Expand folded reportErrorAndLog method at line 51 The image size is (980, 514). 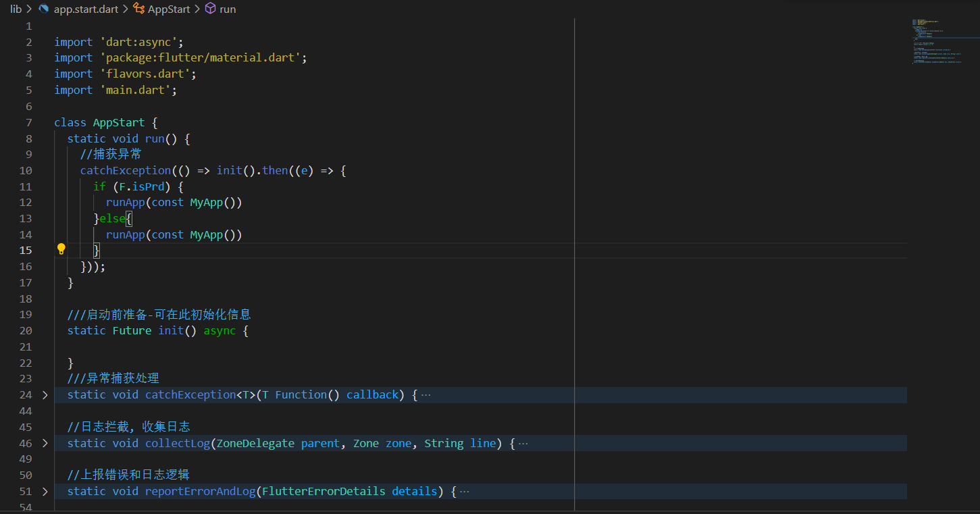pyautogui.click(x=45, y=492)
